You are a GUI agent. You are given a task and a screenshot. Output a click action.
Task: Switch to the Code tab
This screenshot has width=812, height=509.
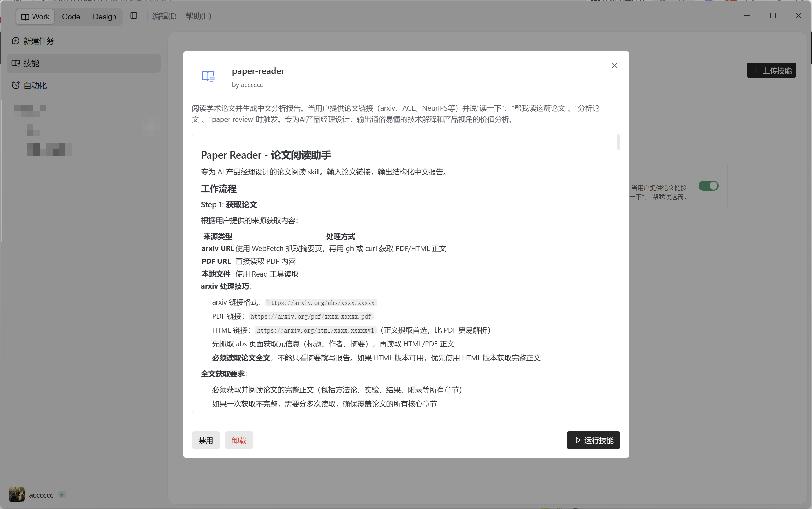(71, 17)
